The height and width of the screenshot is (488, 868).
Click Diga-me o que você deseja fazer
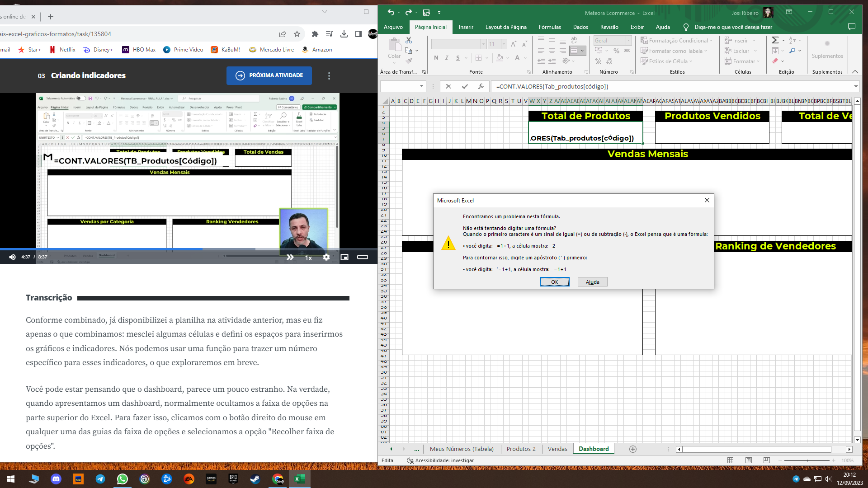(733, 27)
